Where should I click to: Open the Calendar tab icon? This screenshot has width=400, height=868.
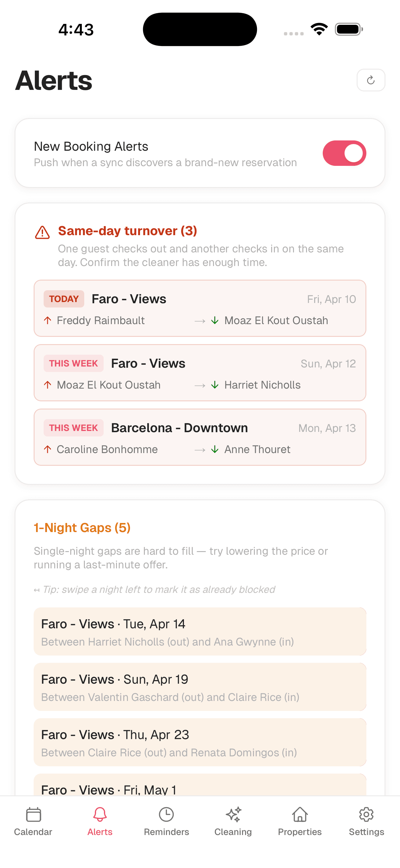pos(33,815)
